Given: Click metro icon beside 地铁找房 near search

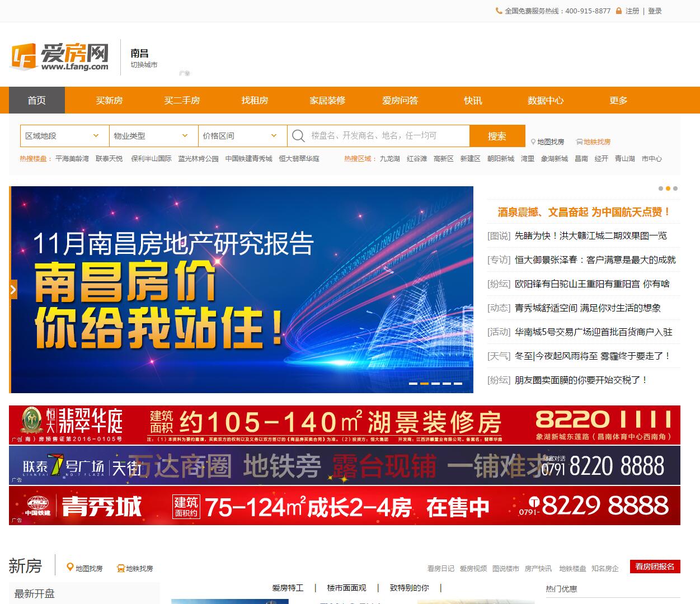Looking at the screenshot, I should (x=579, y=141).
